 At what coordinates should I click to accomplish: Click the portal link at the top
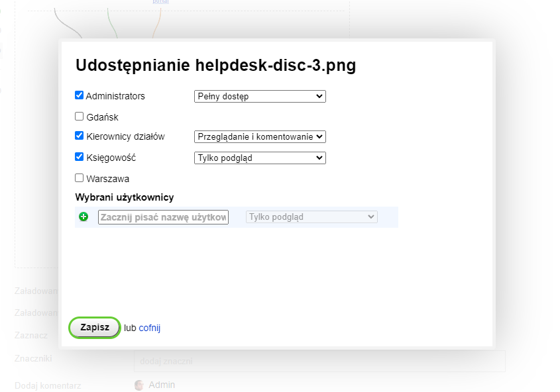pyautogui.click(x=160, y=2)
